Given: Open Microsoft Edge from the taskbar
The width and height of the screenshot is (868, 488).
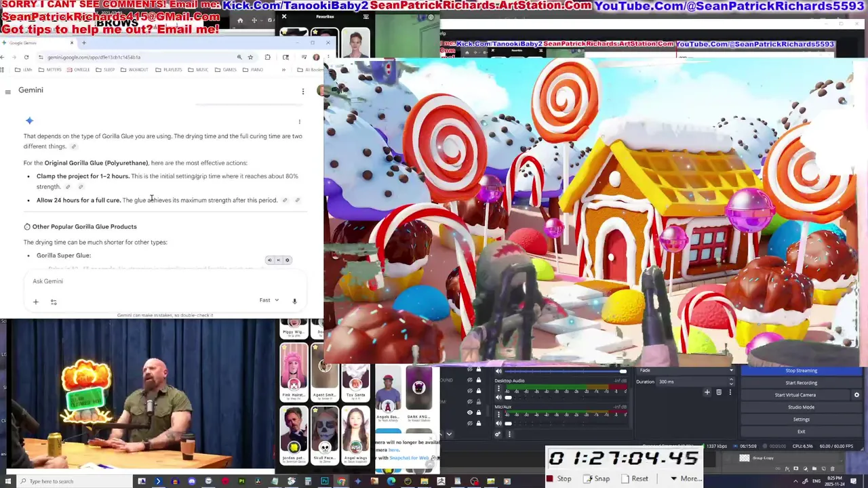Looking at the screenshot, I should point(391,481).
